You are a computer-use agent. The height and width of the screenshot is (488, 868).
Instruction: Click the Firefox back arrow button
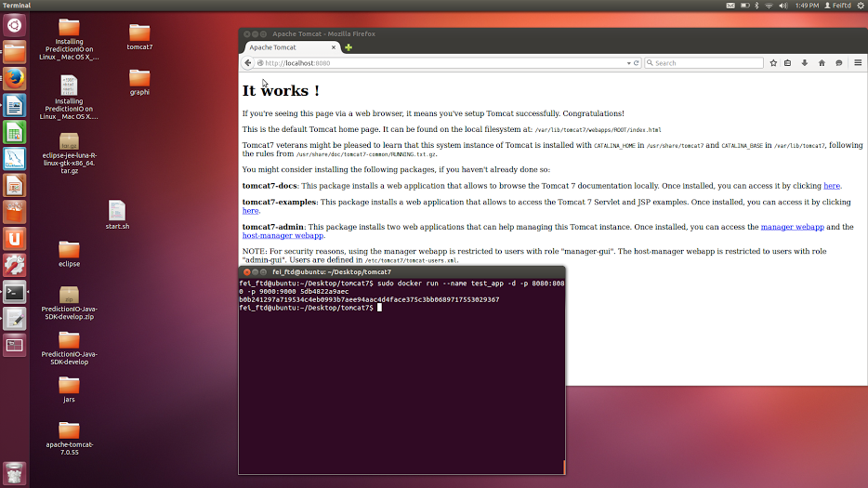coord(248,63)
